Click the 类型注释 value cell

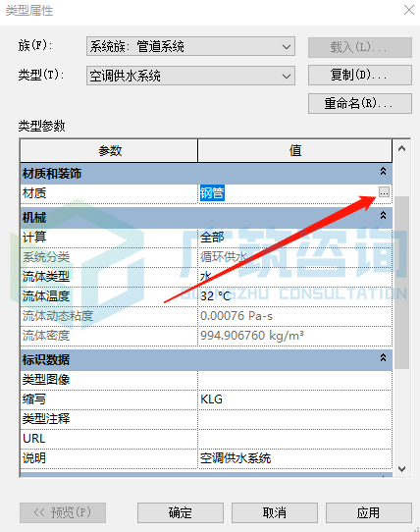(294, 419)
